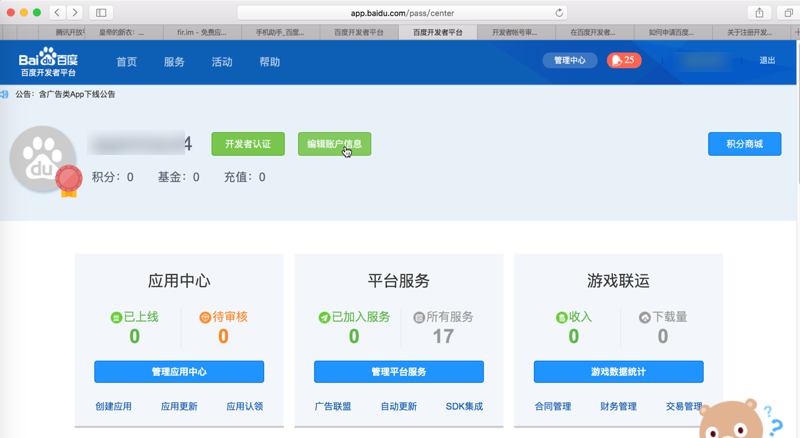The image size is (800, 438).
Task: Open the 广告联盟 link
Action: (333, 406)
